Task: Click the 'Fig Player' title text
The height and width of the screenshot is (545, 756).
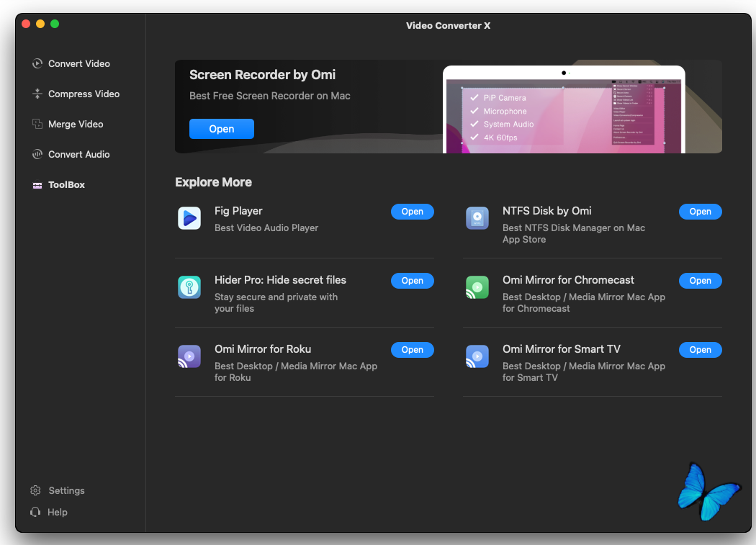Action: pyautogui.click(x=238, y=211)
